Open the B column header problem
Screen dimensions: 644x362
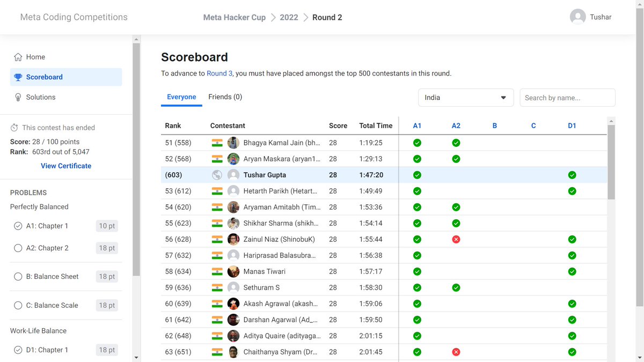tap(495, 125)
